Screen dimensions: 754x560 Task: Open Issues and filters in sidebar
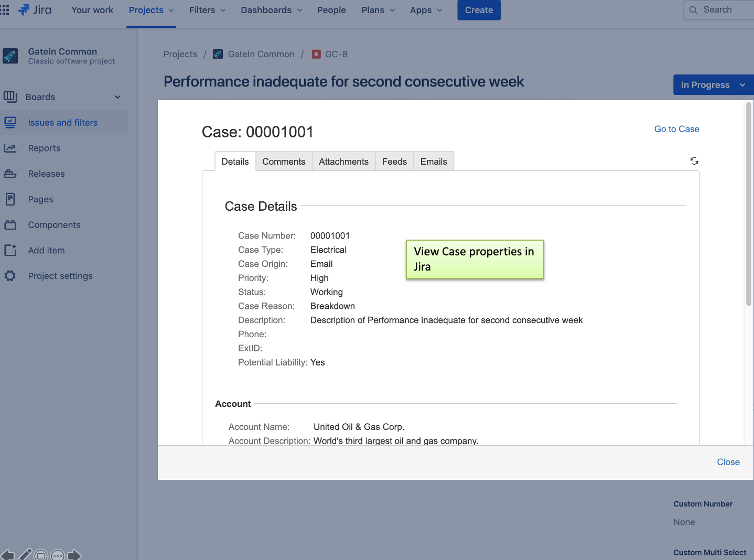[64, 123]
